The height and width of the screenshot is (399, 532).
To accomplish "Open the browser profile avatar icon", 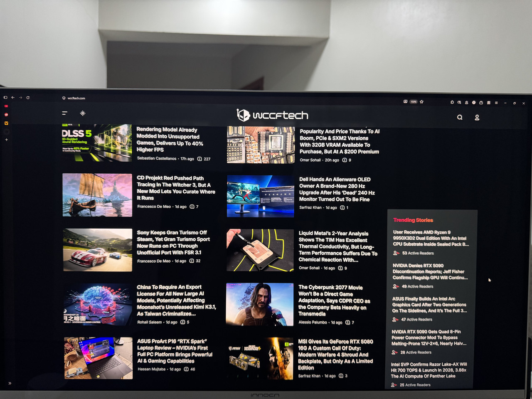I will (474, 102).
